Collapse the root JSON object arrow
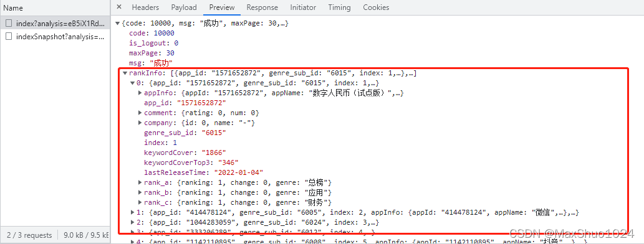644x244 pixels. (118, 24)
